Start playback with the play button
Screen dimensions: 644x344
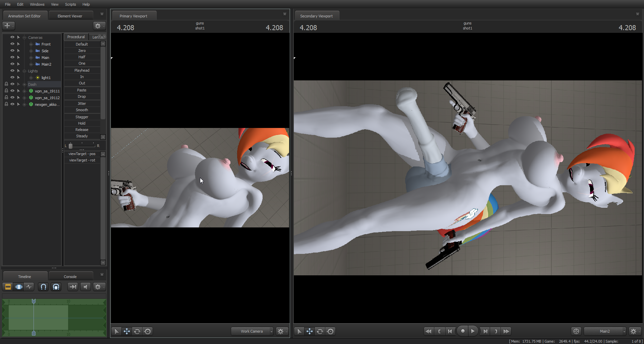click(473, 331)
